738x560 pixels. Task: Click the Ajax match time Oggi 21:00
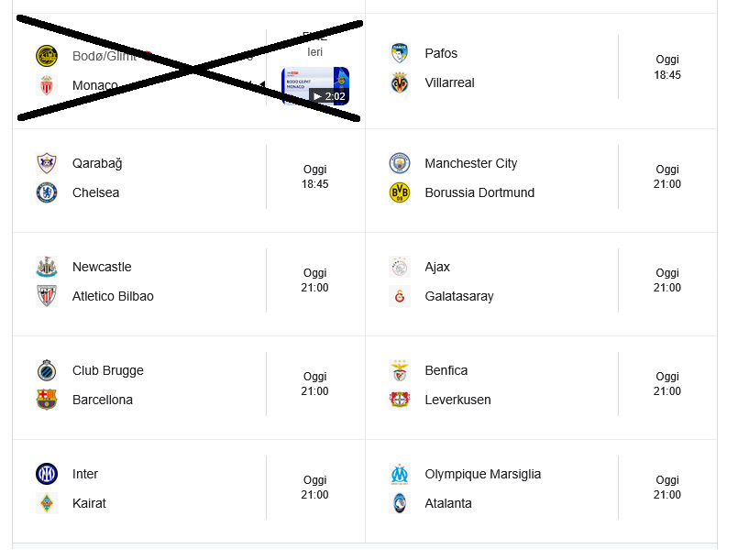click(667, 280)
